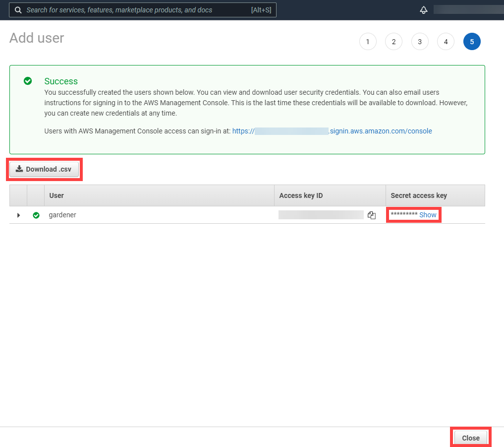Image resolution: width=504 pixels, height=447 pixels.
Task: Click the magnifier icon in the search bar
Action: 18,10
